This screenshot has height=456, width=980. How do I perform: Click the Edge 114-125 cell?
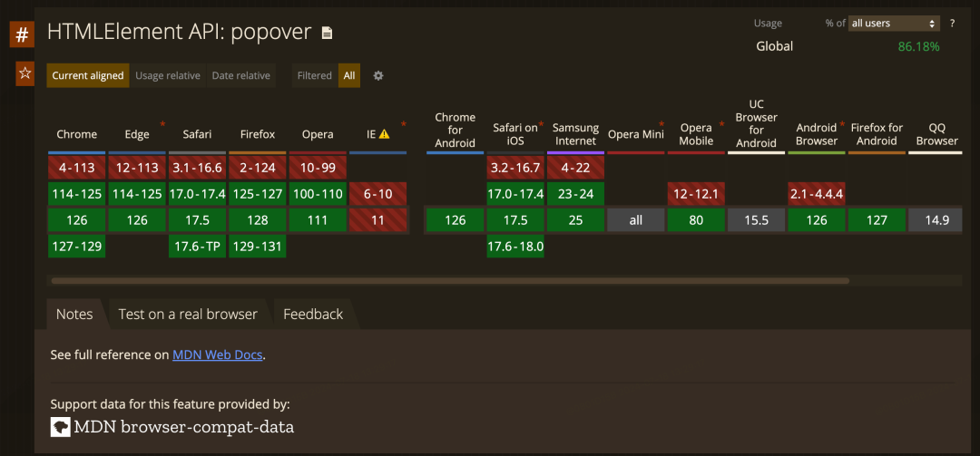pos(137,194)
